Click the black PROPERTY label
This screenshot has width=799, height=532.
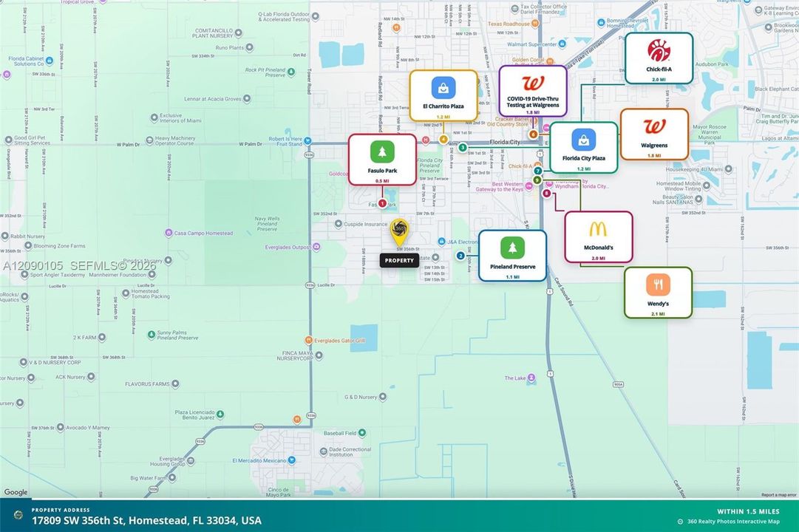click(399, 260)
